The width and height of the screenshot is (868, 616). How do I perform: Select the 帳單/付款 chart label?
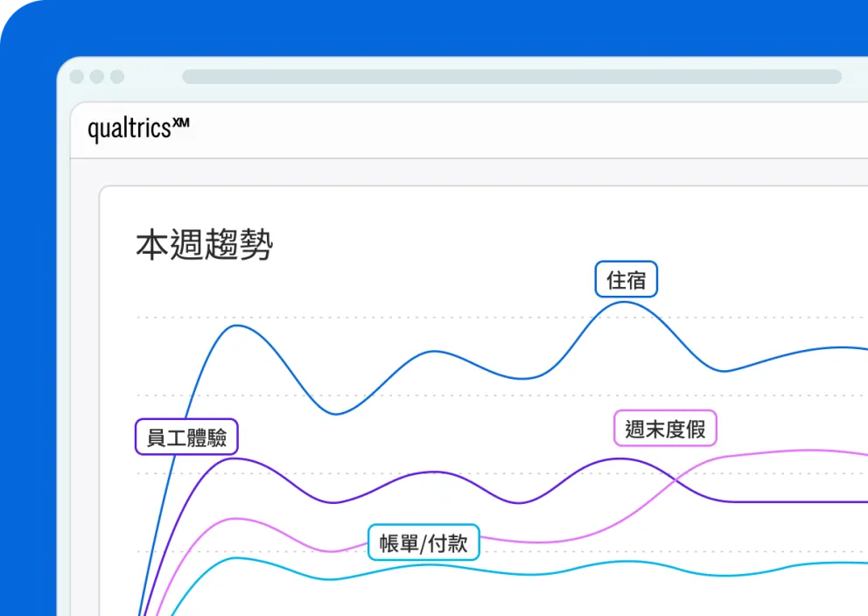[x=423, y=542]
